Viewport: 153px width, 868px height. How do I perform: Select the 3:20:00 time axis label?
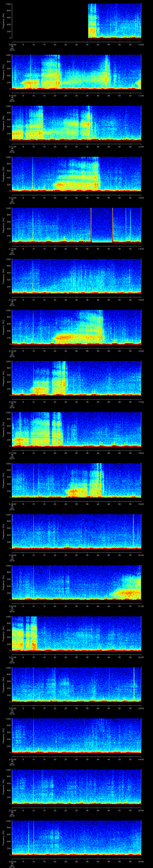point(12,606)
